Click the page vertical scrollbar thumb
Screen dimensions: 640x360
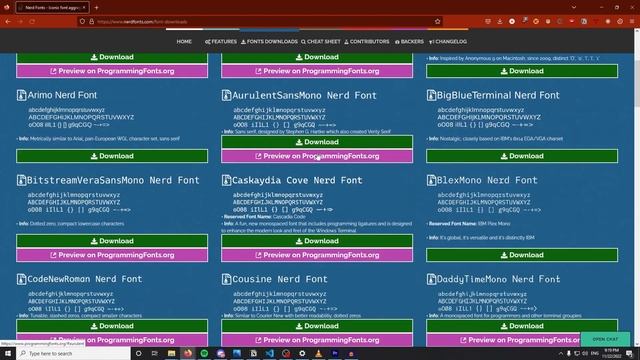(637, 84)
